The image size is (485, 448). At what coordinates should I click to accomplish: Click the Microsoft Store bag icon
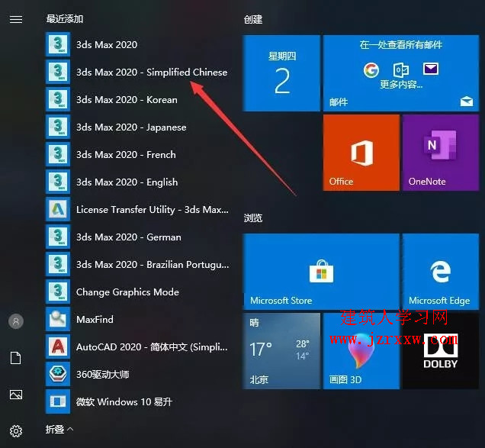click(x=321, y=271)
